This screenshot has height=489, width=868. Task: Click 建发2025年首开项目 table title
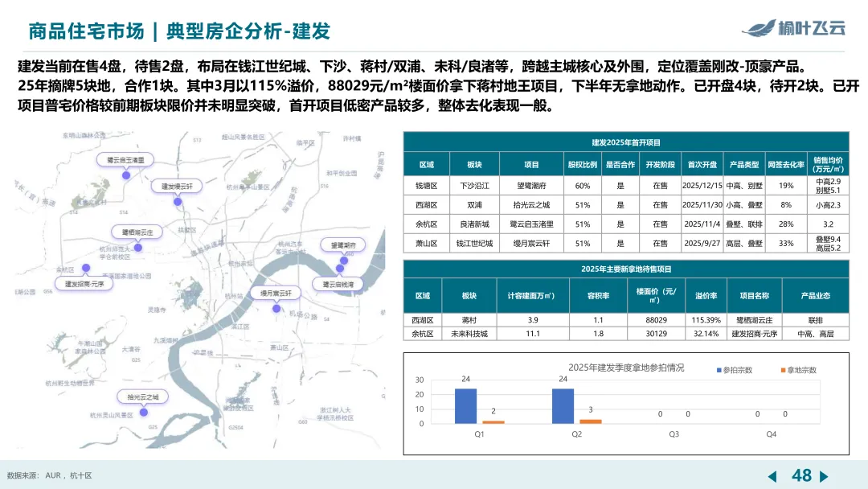pos(626,142)
